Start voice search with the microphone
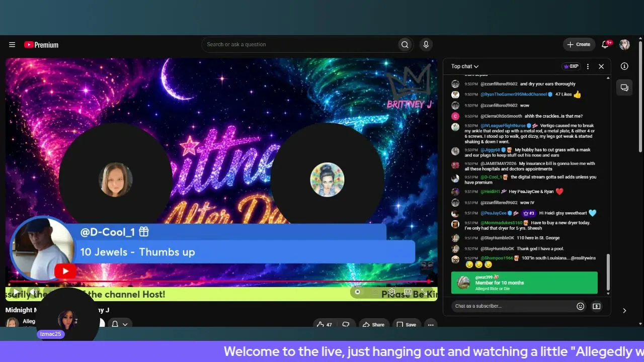The width and height of the screenshot is (644, 362). tap(426, 45)
